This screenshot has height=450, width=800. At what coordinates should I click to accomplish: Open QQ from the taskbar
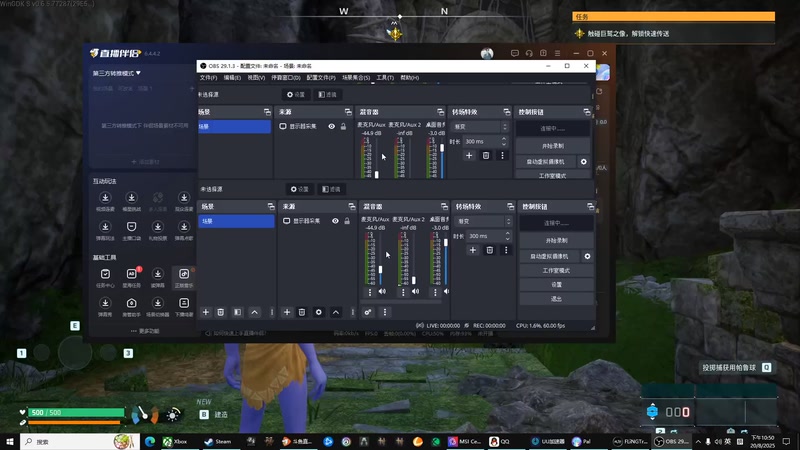[500, 441]
